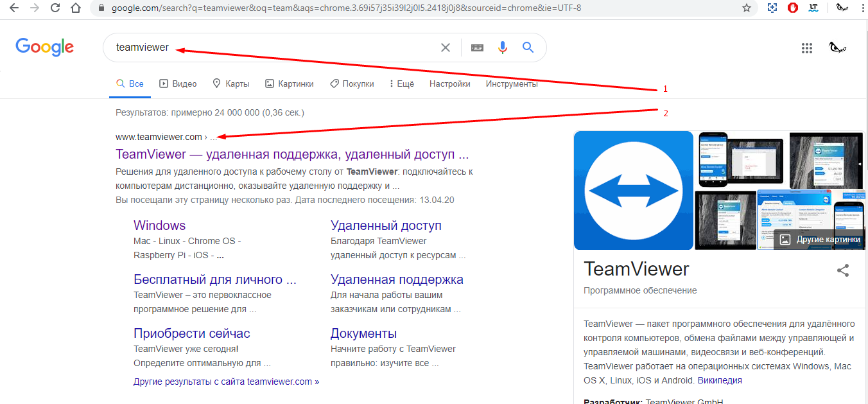Open the 'Удаленная поддержка' sitelink
Viewport: 868px width, 404px height.
(x=397, y=279)
